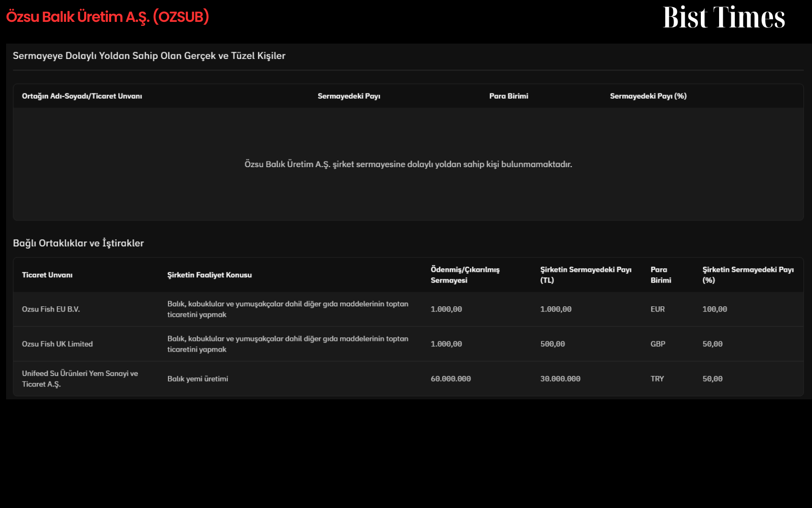Click the 'Şirketin Sermayedeki Payı (%)' header
This screenshot has height=508, width=812.
[748, 275]
